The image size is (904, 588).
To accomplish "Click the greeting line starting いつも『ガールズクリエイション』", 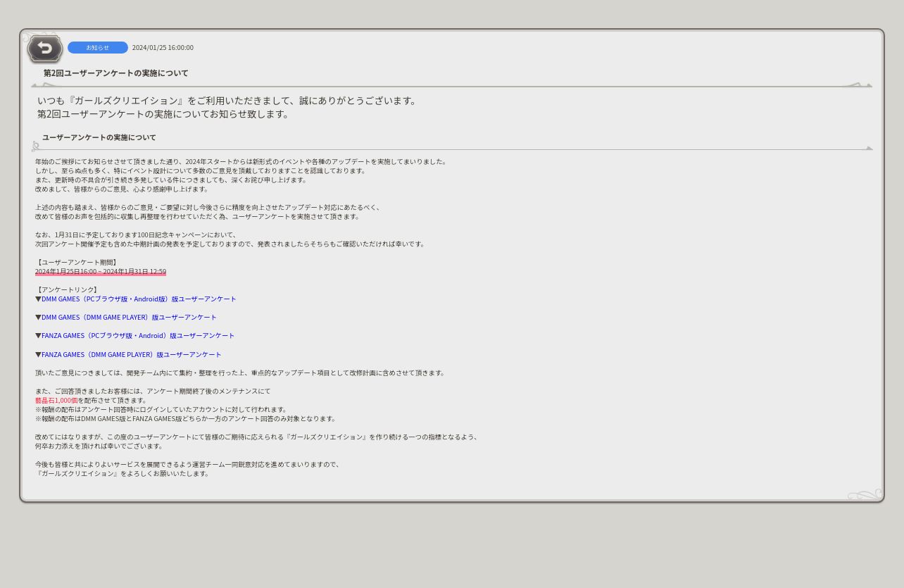I will 228,100.
